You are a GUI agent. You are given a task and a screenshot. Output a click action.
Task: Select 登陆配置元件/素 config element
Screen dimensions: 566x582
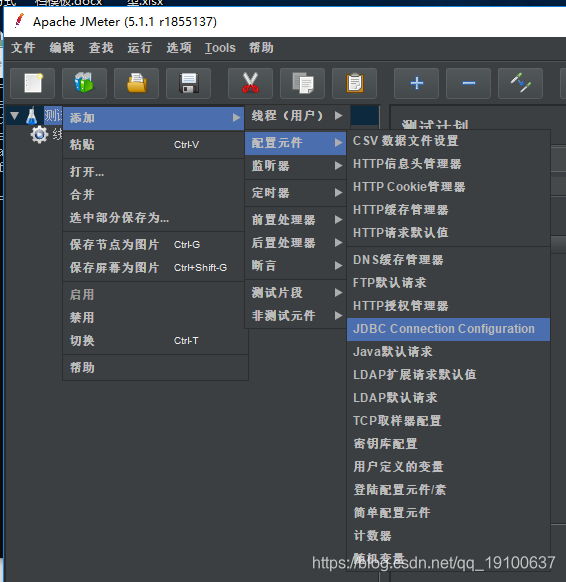[448, 490]
